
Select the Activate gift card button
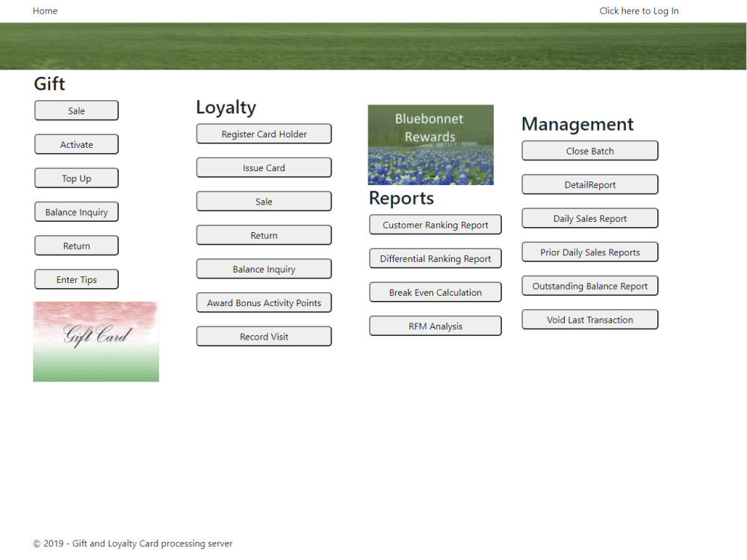[x=76, y=144]
